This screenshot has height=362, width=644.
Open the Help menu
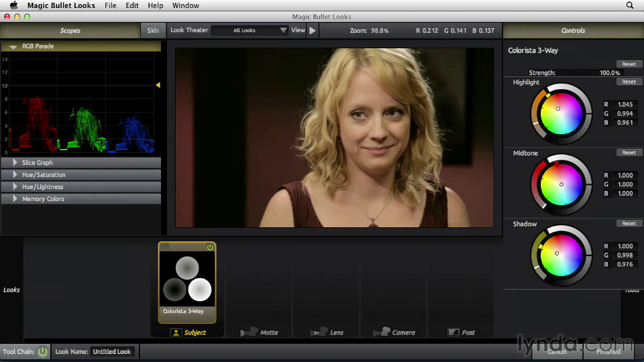click(155, 5)
